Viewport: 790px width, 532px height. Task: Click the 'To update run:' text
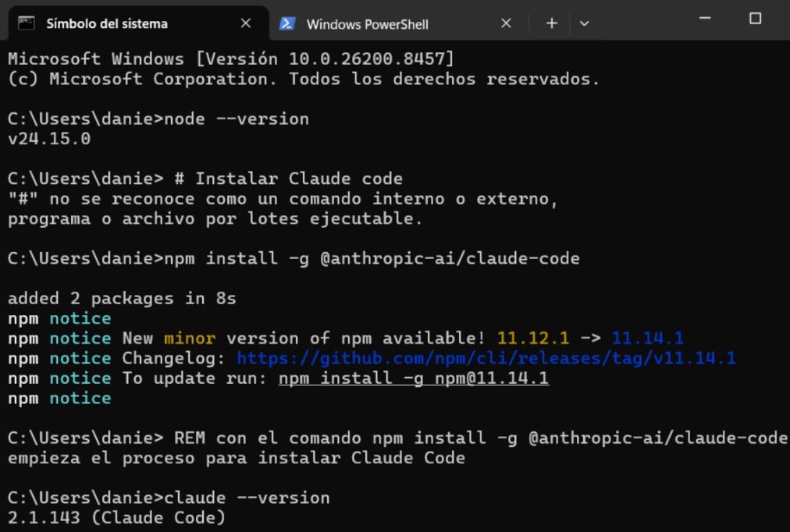pos(194,378)
